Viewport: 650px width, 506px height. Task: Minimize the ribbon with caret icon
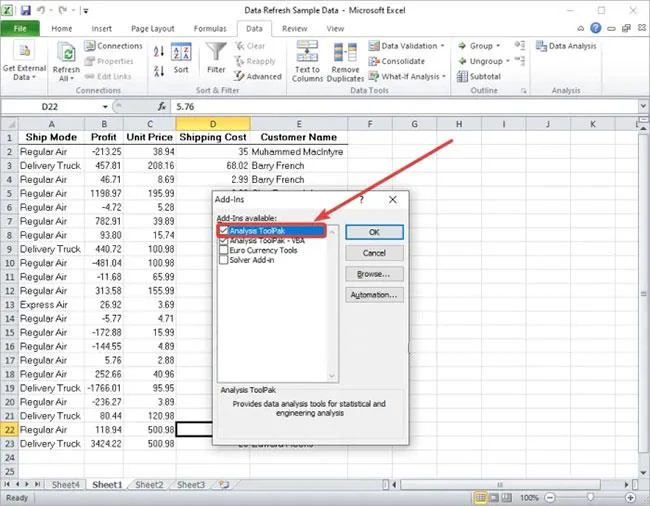coord(581,28)
